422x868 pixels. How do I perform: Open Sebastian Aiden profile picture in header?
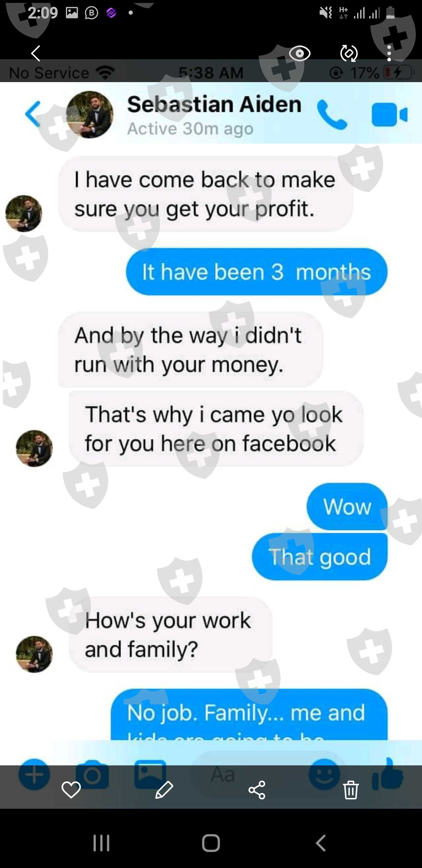(90, 115)
